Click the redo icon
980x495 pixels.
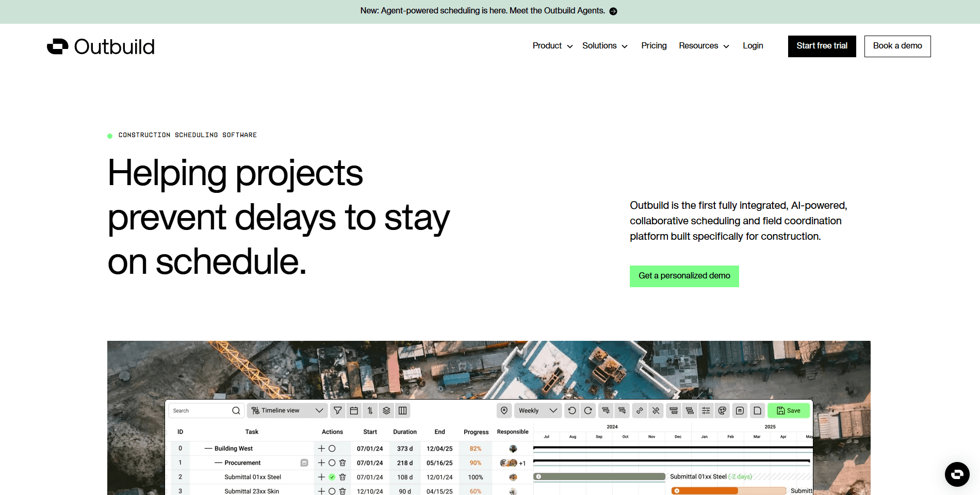588,410
